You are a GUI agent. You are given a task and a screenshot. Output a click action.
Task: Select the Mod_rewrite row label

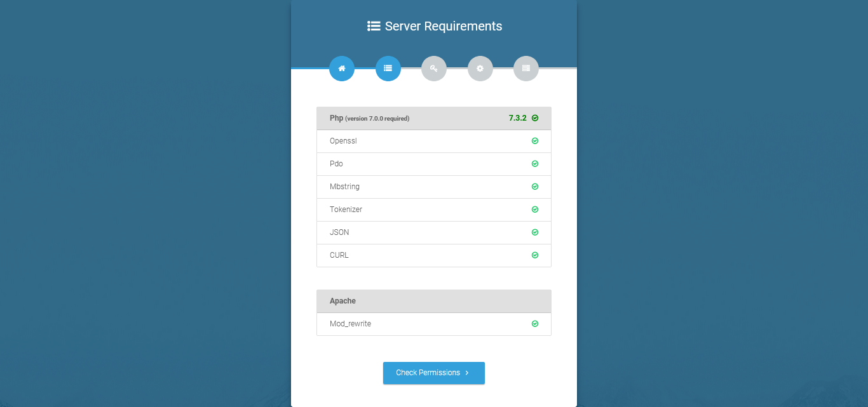click(x=350, y=324)
